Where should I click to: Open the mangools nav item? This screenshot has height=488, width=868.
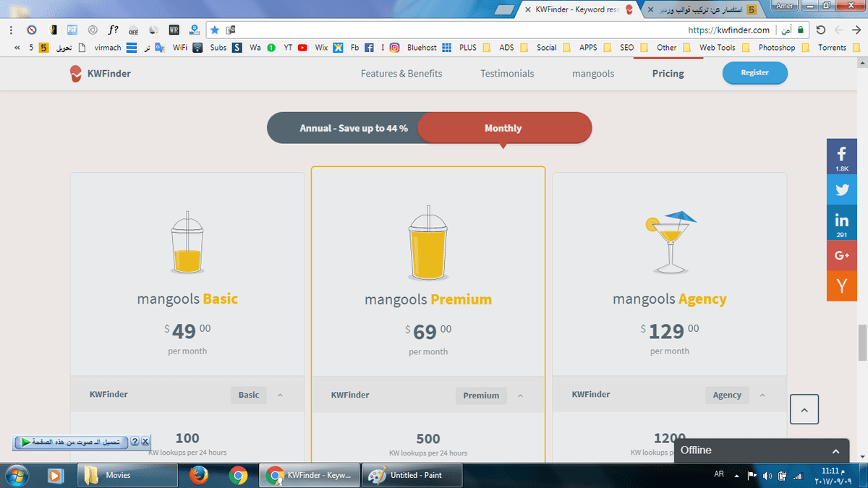coord(593,73)
